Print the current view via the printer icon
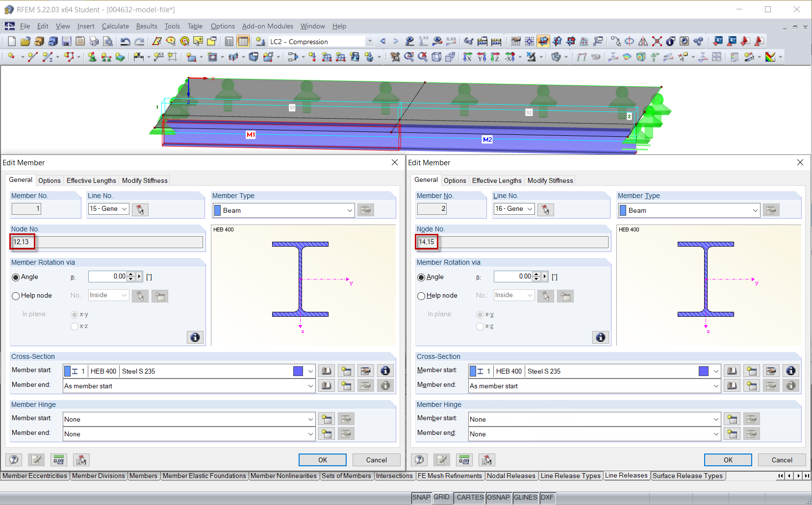Screen dimensions: 812x505 point(94,42)
